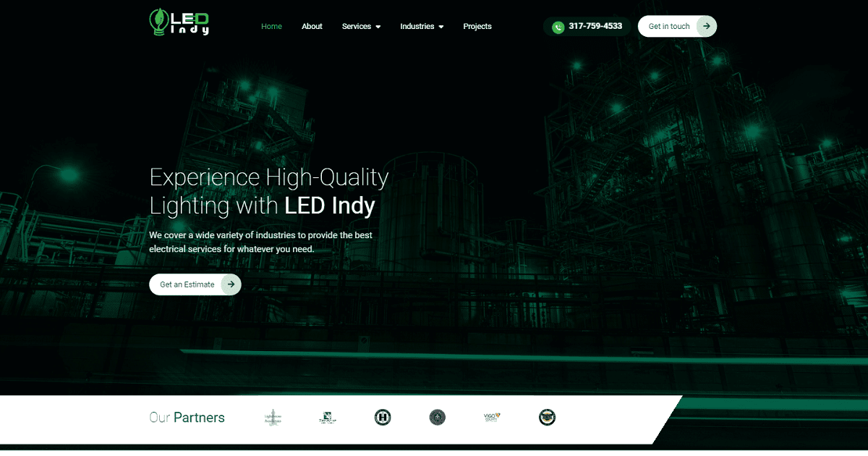Click the arrow icon inside Get an Estimate
The width and height of the screenshot is (868, 456).
[x=230, y=284]
